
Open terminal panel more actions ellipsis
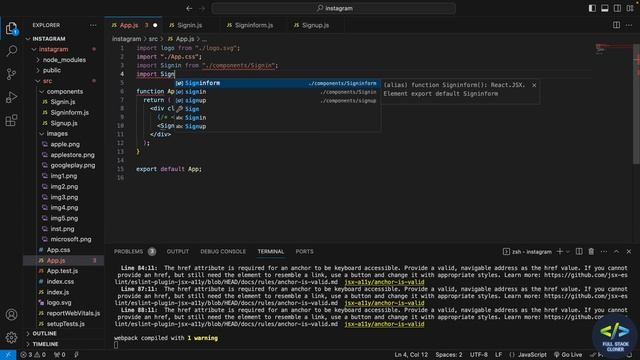point(604,251)
